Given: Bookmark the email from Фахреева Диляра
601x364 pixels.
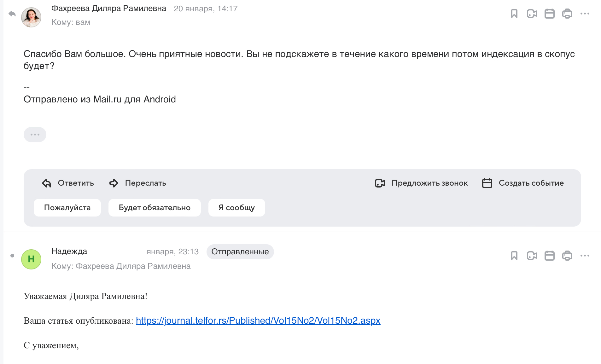Looking at the screenshot, I should [x=514, y=14].
